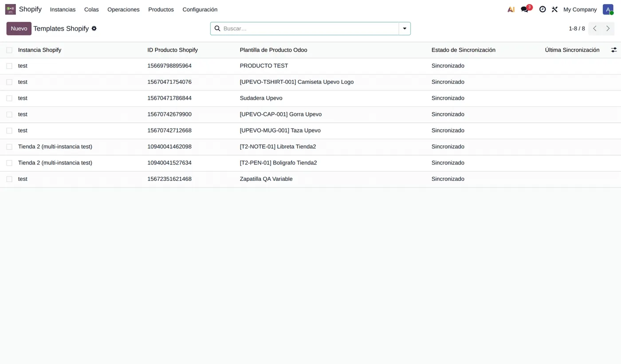Viewport: 621px width, 364px height.
Task: Open optional columns adjust icon
Action: pyautogui.click(x=614, y=50)
